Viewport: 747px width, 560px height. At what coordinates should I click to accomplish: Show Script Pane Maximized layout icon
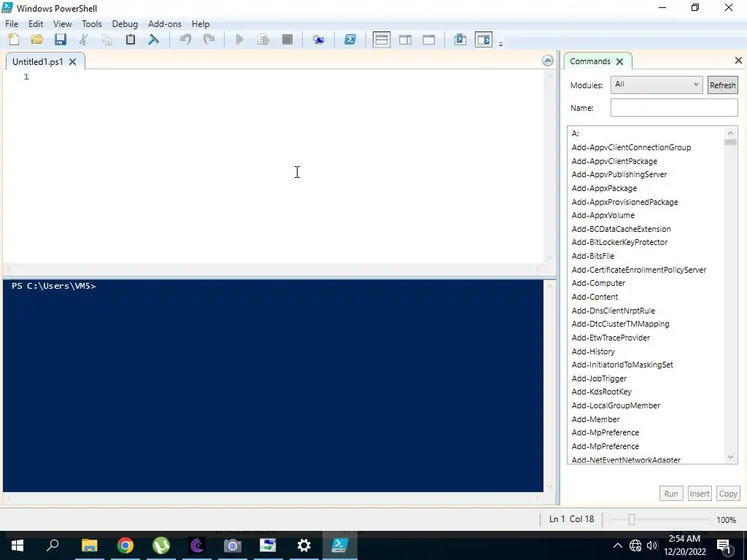tap(429, 39)
